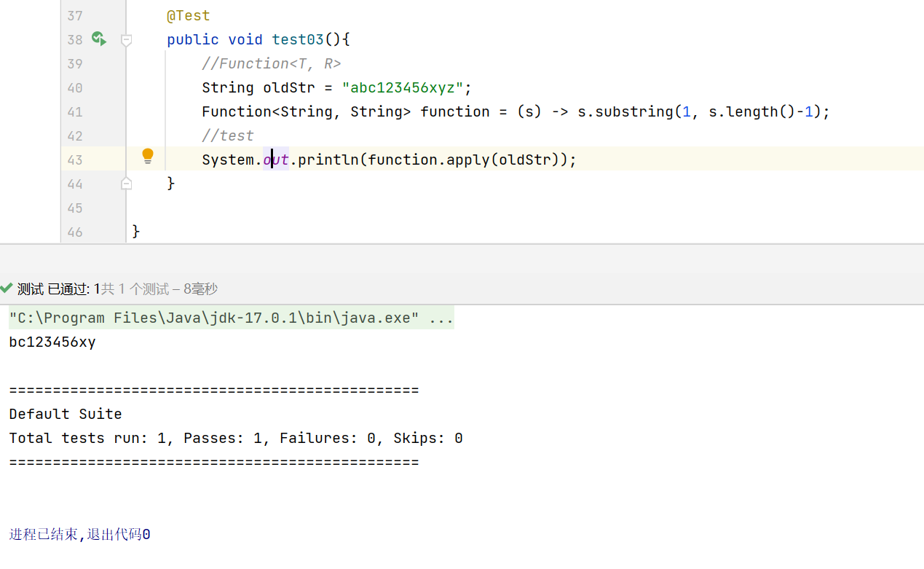Open the yellow lightbulb quick-fix suggestions

pos(148,156)
